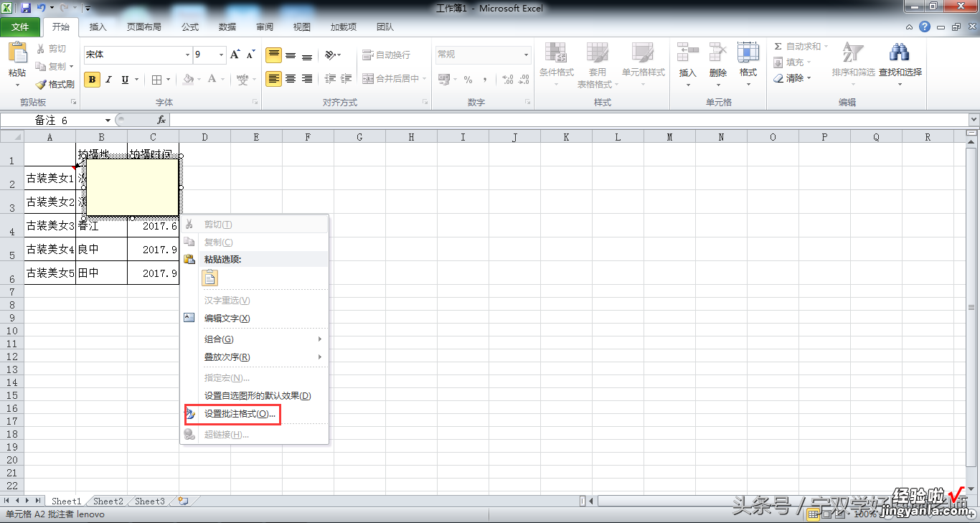
Task: Click the Paste Options clipboard icon in context menu
Action: [210, 278]
